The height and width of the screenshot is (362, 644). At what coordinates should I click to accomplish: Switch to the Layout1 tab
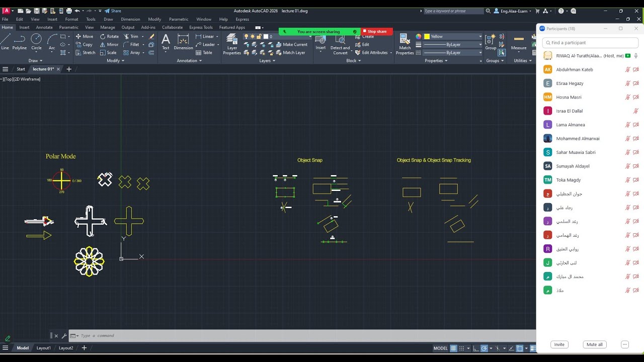pos(44,348)
